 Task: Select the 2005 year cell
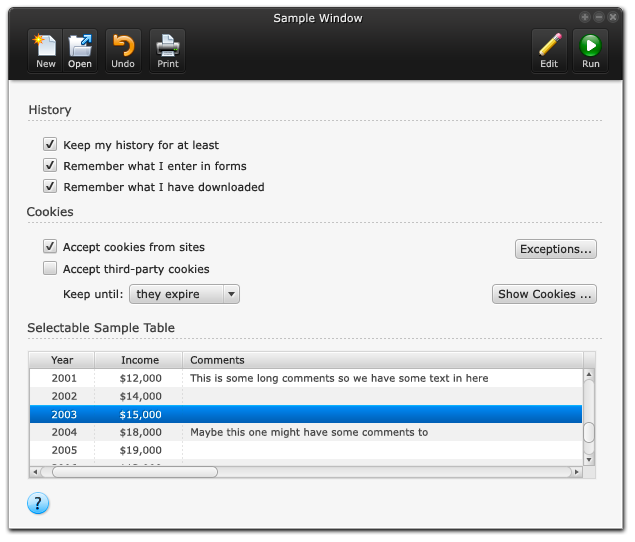point(64,450)
